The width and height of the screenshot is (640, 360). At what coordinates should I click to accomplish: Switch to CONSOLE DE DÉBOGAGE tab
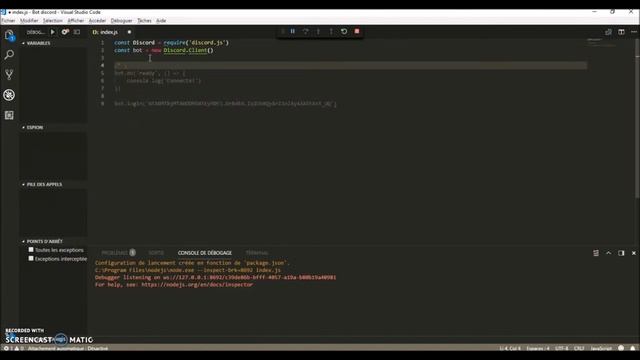pos(205,253)
